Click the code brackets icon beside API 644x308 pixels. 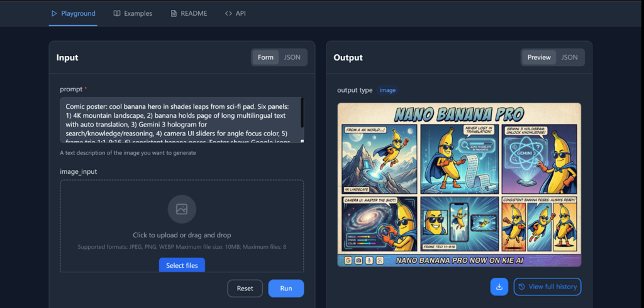(x=228, y=13)
